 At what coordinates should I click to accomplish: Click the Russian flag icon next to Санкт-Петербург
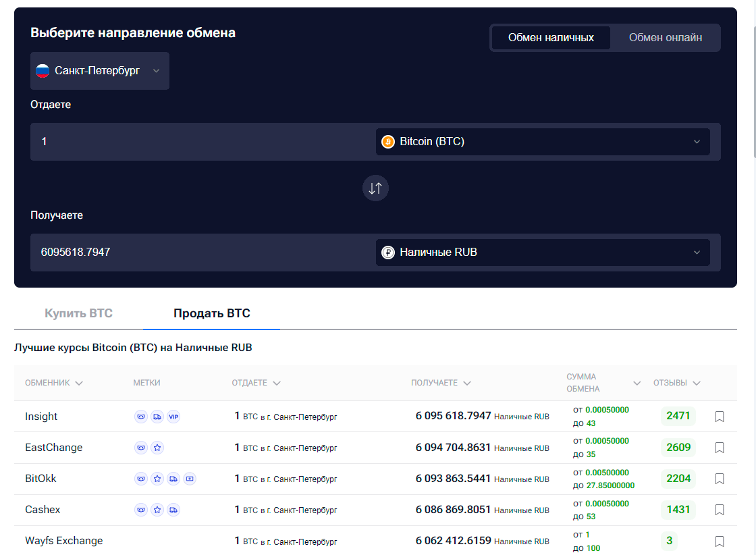[43, 71]
